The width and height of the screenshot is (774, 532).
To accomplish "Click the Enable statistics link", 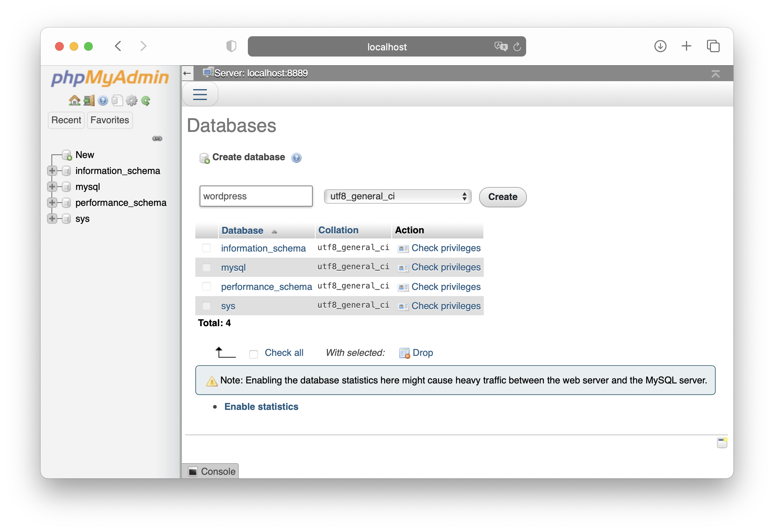I will [x=261, y=406].
